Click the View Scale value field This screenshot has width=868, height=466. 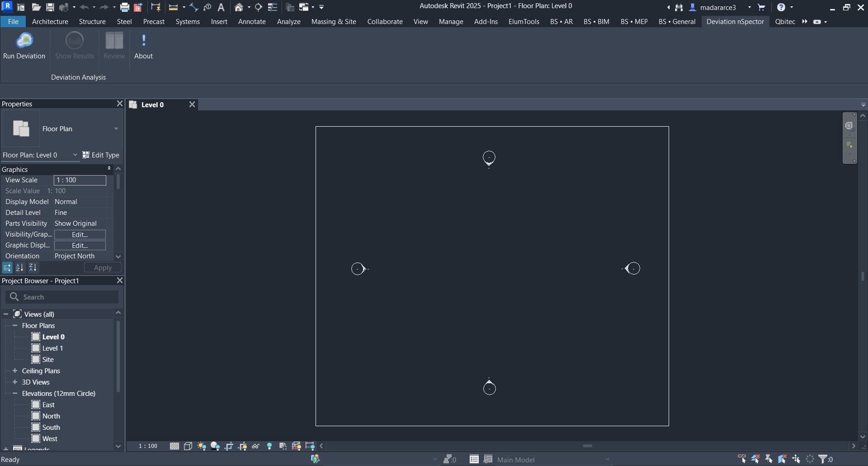pyautogui.click(x=80, y=180)
